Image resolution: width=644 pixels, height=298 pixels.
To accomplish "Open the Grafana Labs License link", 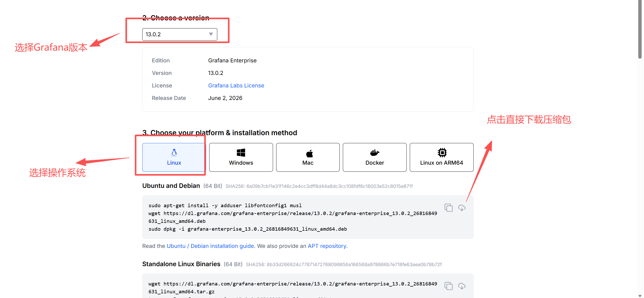I will 236,86.
